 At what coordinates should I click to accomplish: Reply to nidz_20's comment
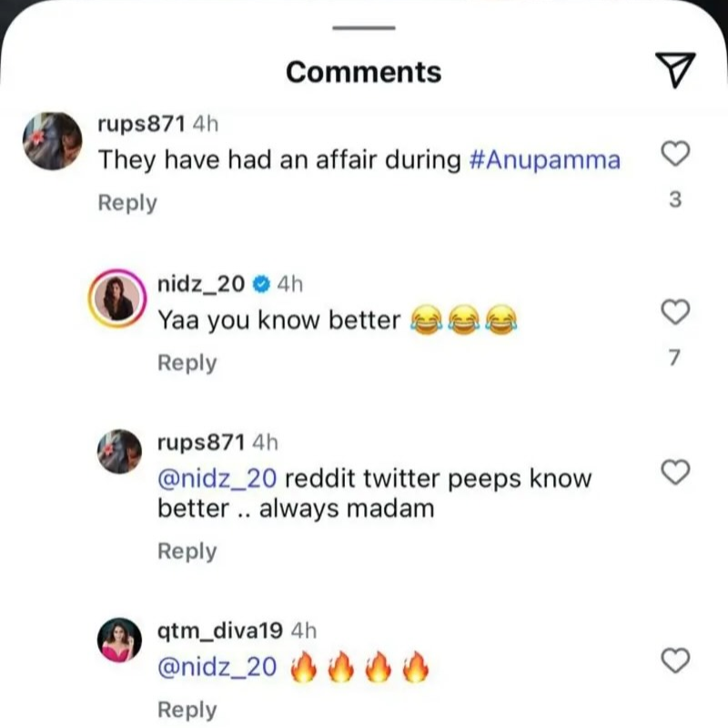click(x=187, y=362)
